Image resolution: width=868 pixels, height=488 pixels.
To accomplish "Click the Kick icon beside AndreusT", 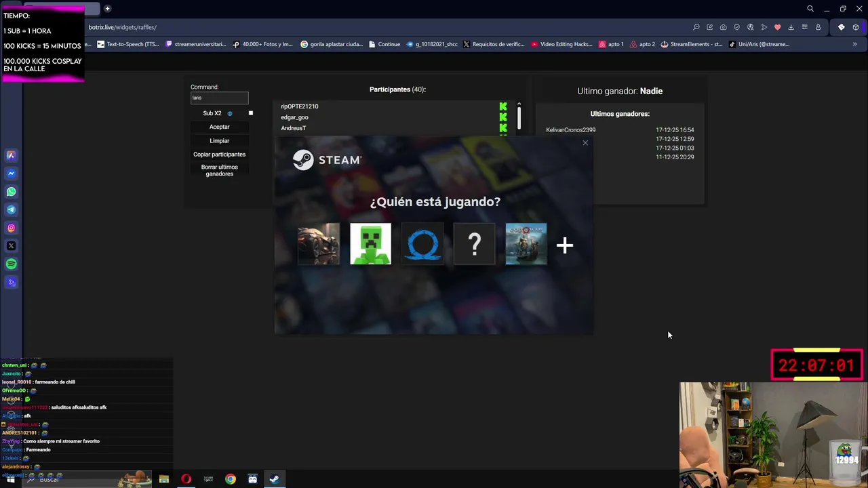I will coord(503,128).
